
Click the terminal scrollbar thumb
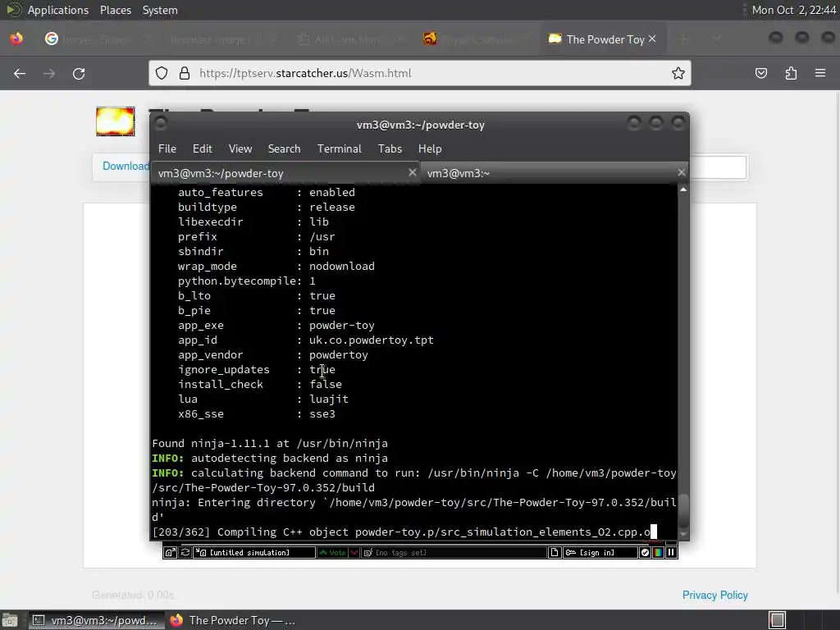(683, 510)
